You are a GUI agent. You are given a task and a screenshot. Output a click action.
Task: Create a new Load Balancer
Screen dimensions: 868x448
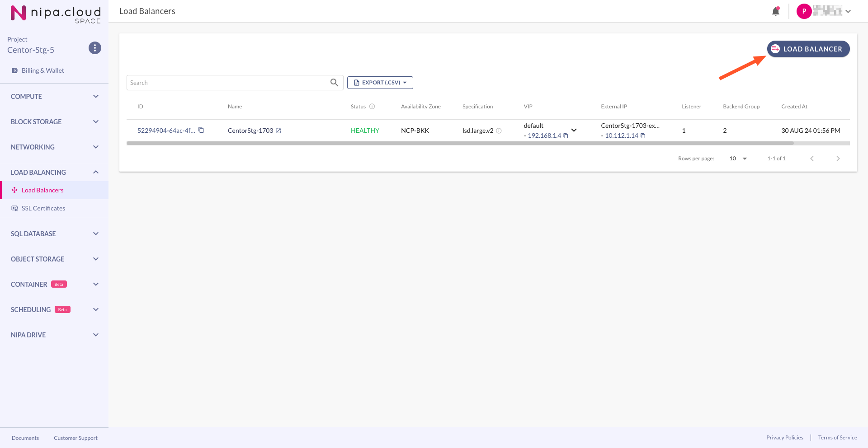808,49
